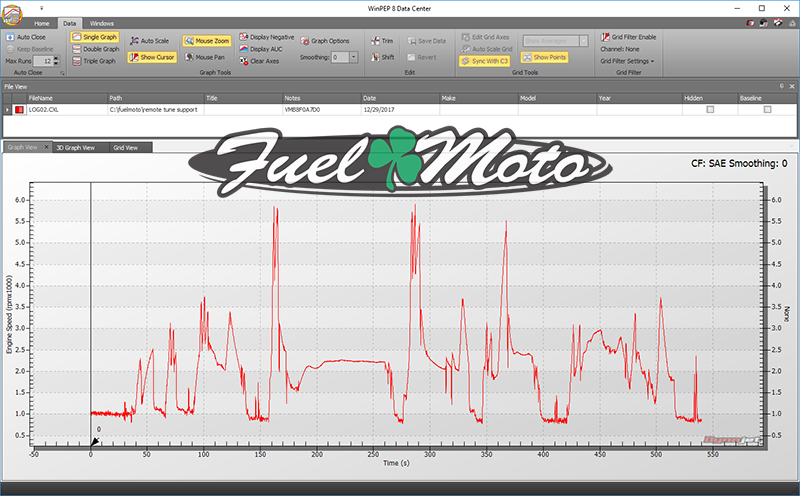800x496 pixels.
Task: Toggle Auto Close icon
Action: [10, 37]
